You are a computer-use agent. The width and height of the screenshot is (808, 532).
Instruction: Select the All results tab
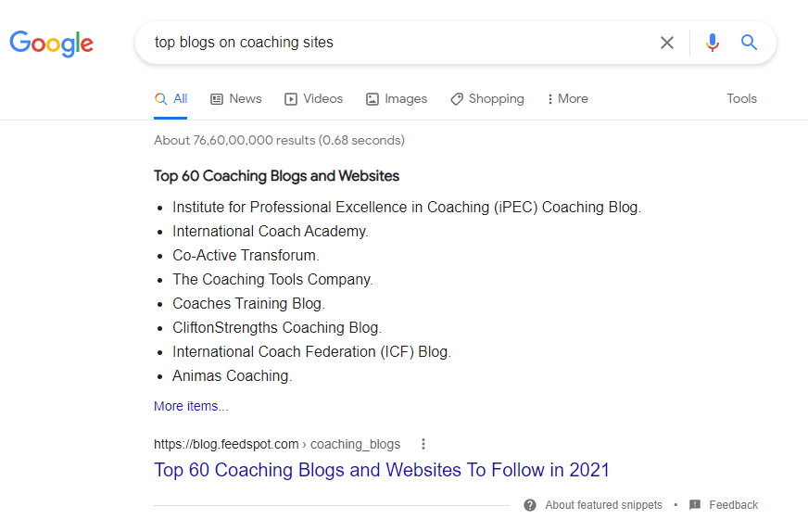point(171,99)
